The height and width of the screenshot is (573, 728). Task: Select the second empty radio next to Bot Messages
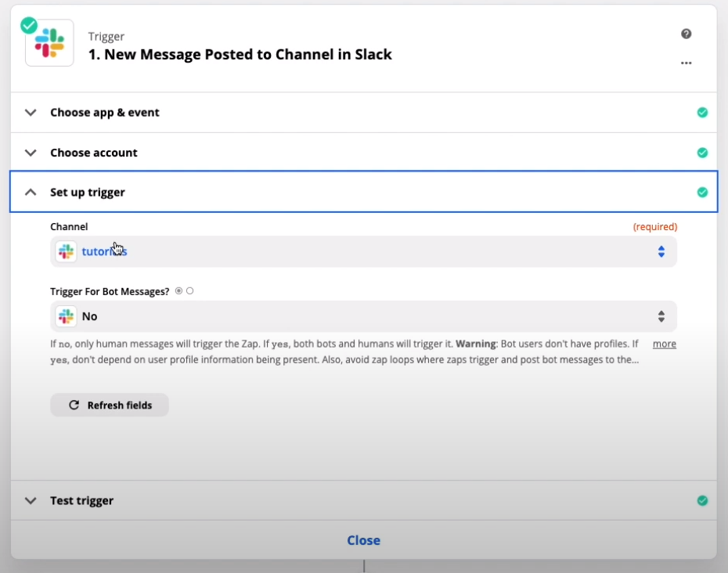point(190,290)
